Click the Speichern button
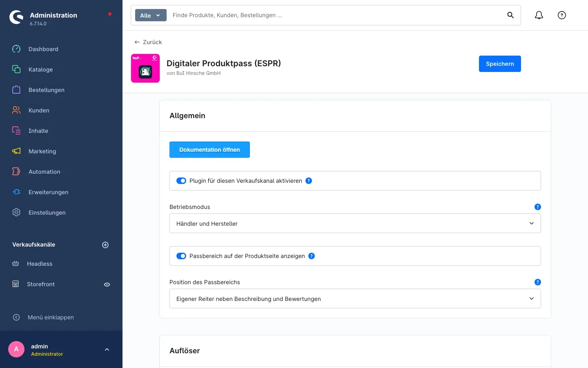Viewport: 588px width, 368px height. pos(500,64)
